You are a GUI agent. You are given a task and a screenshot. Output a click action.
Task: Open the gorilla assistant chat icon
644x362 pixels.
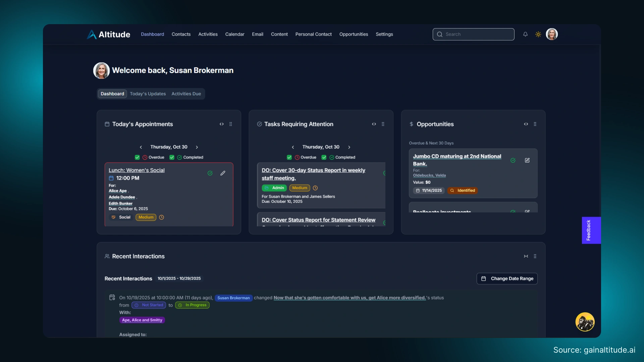[x=585, y=322]
